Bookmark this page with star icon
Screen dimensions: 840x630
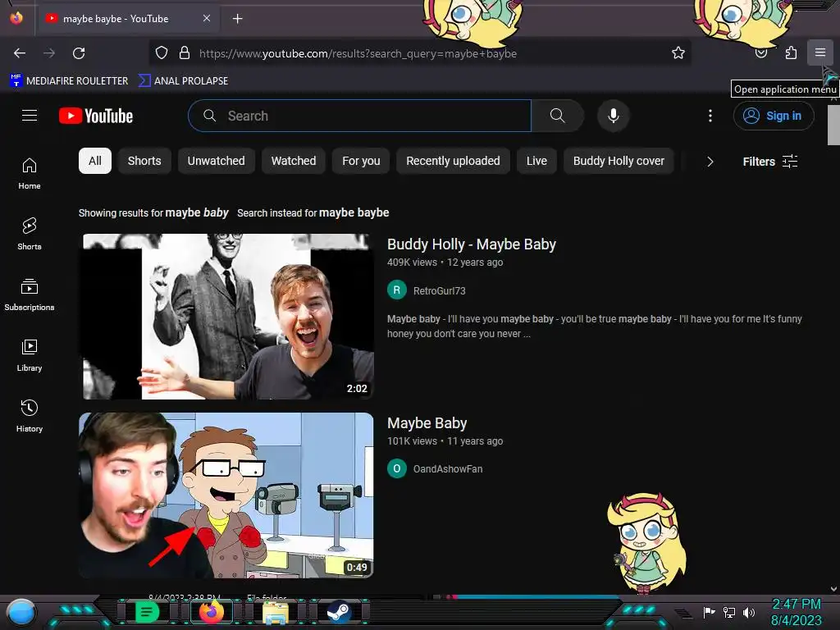(678, 53)
